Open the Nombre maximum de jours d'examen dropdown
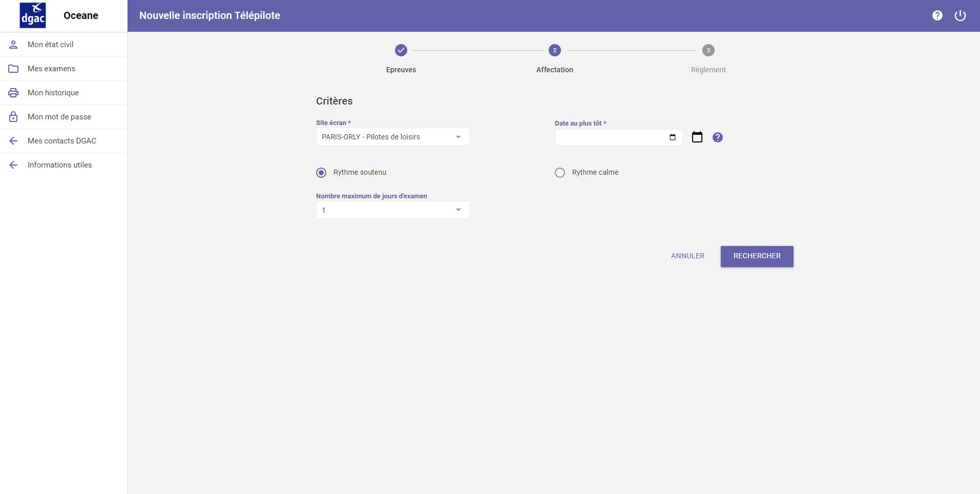 392,210
